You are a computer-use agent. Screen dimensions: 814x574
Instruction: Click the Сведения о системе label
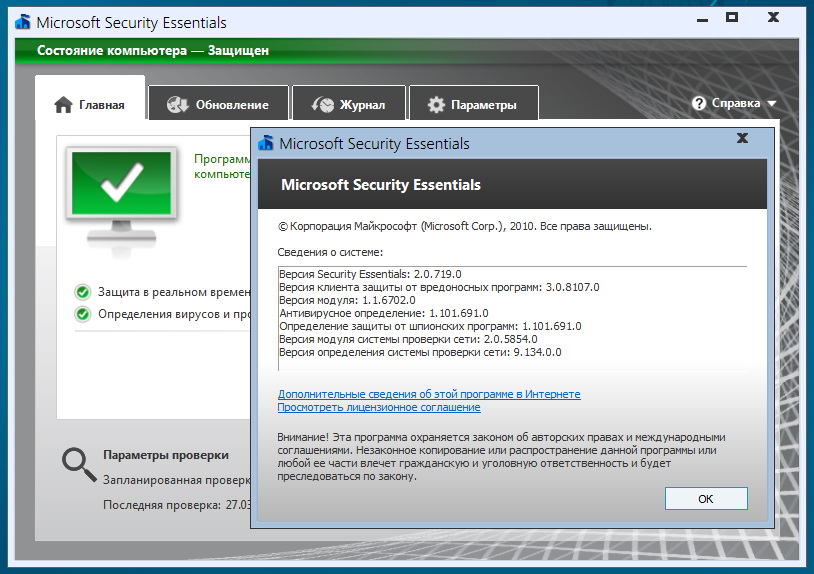pos(330,252)
